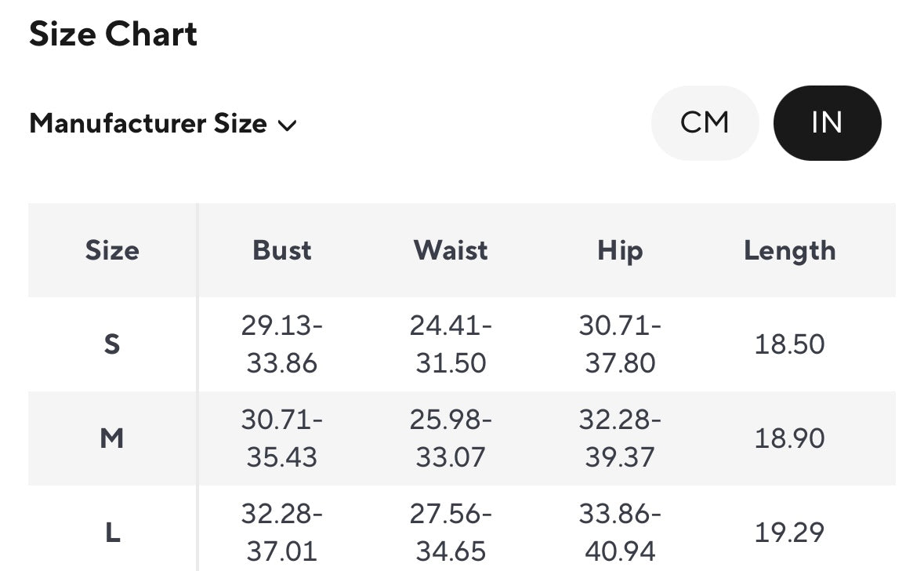
Task: Click the 18.90 length value
Action: tap(789, 438)
